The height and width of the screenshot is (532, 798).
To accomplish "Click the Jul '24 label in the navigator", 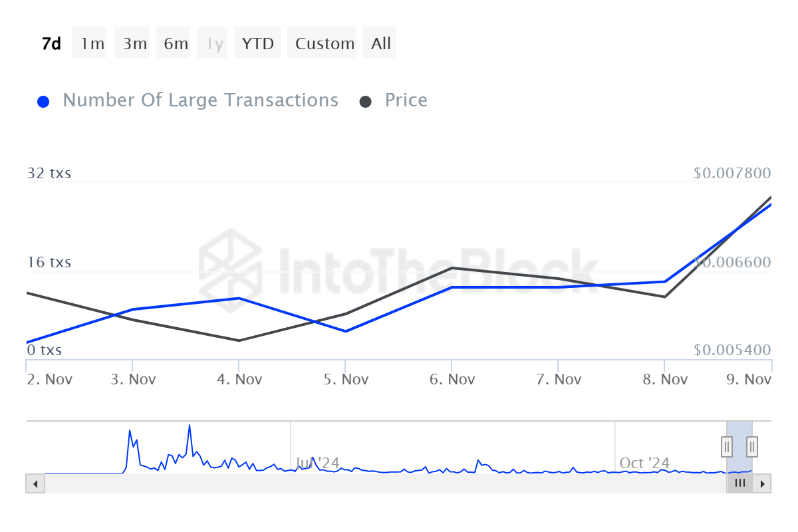I will coord(317,463).
